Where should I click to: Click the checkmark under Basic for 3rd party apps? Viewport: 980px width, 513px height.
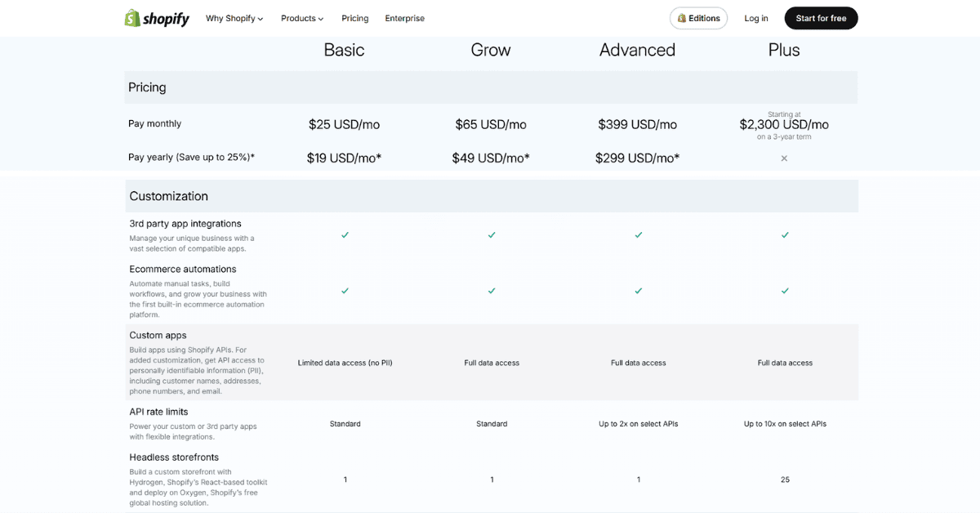coord(345,235)
